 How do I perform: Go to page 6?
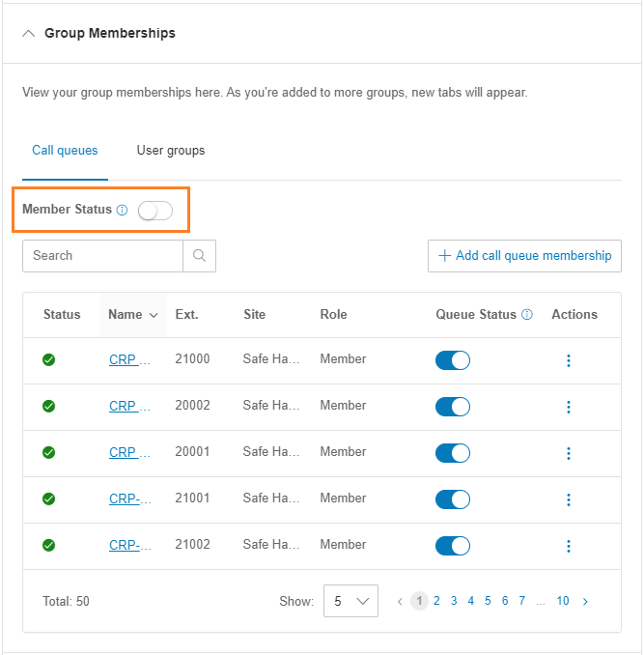(505, 601)
